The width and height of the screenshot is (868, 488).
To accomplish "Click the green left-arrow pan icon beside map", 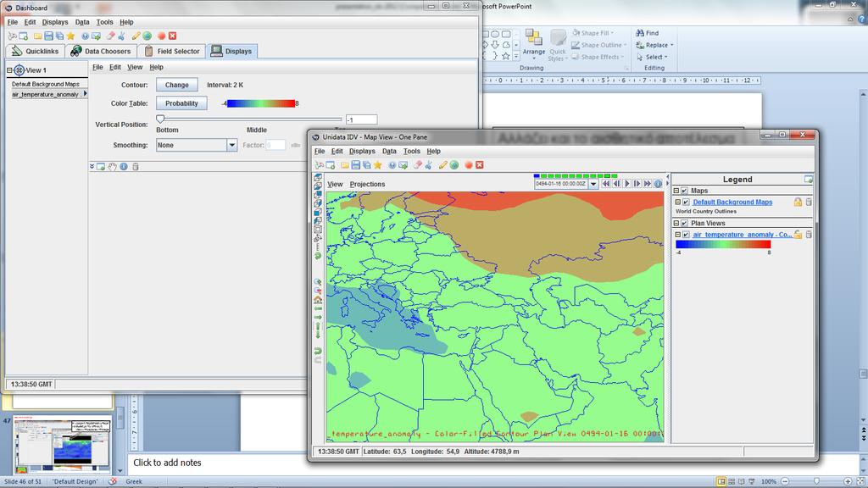I will [x=318, y=308].
